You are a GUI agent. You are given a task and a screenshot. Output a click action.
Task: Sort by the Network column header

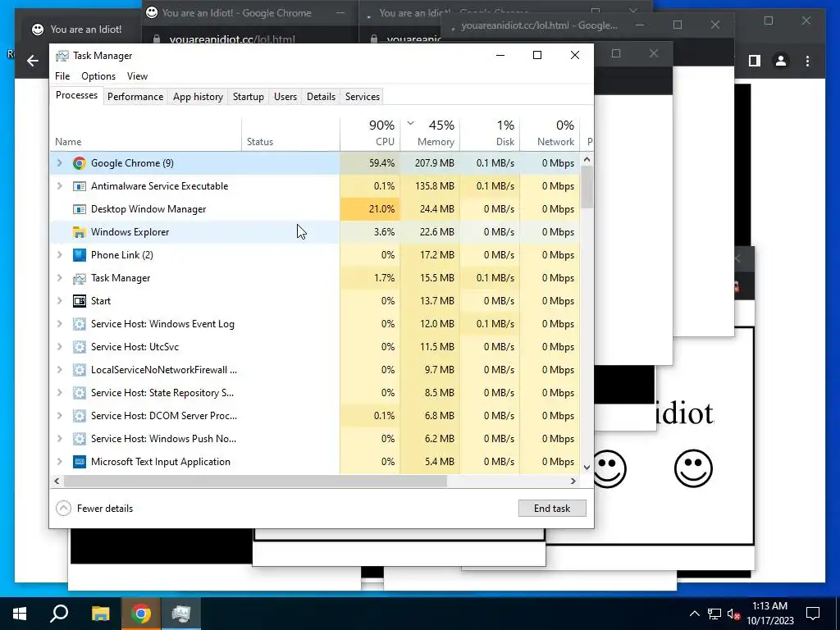point(550,132)
